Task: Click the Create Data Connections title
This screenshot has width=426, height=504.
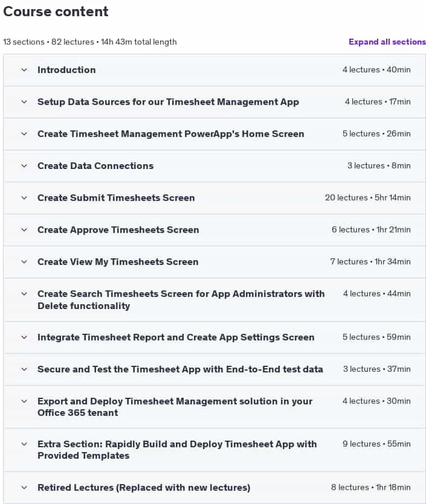Action: pos(95,166)
